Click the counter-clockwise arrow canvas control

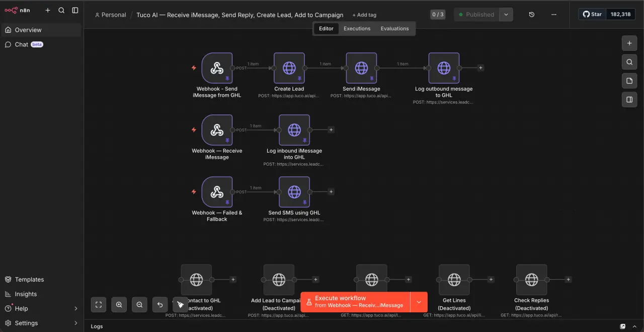point(160,304)
